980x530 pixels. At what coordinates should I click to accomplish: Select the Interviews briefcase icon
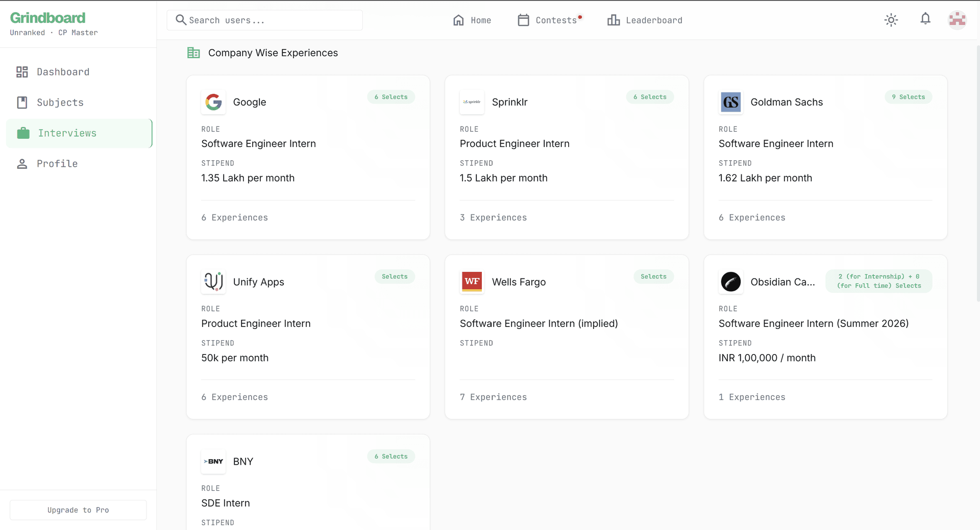(x=23, y=133)
